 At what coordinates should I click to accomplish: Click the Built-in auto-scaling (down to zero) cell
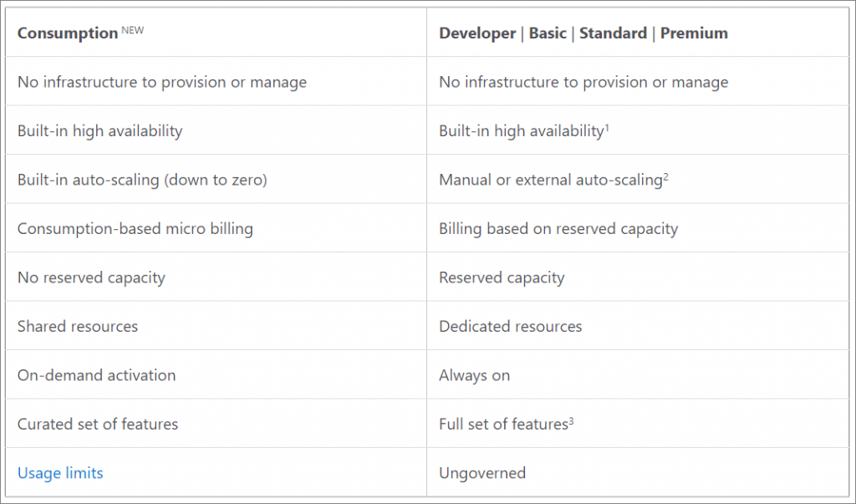(x=142, y=180)
